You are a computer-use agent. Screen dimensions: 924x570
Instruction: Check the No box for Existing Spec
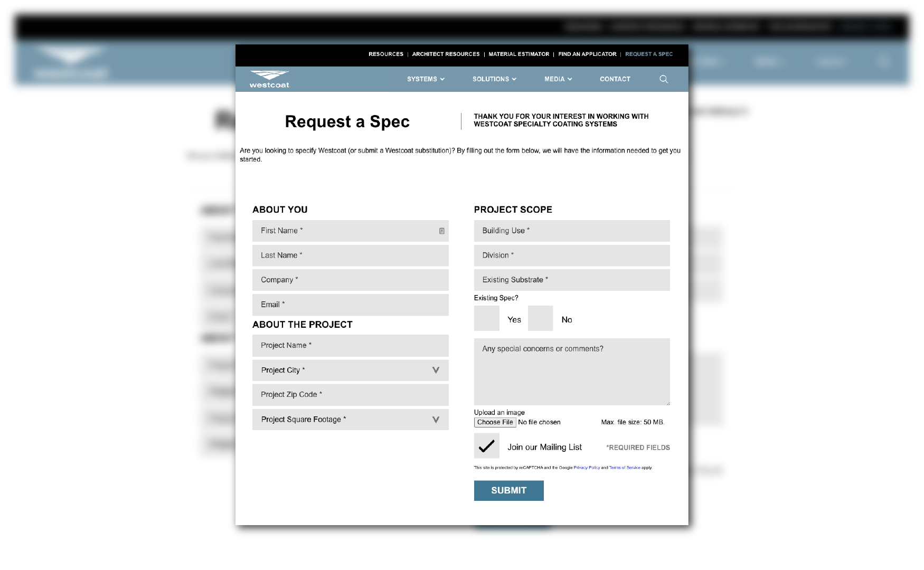point(540,318)
